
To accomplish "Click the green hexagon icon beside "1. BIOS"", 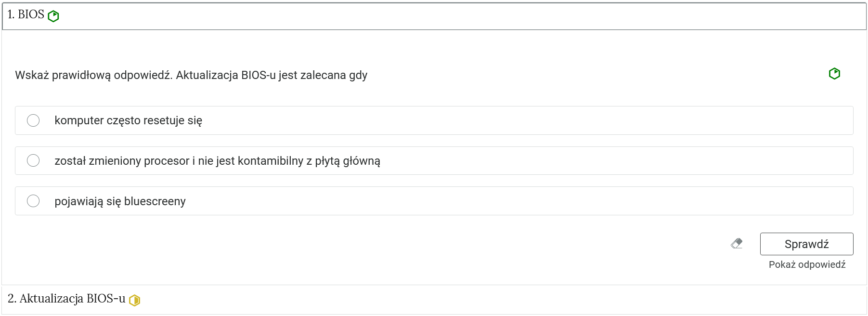I will point(53,16).
